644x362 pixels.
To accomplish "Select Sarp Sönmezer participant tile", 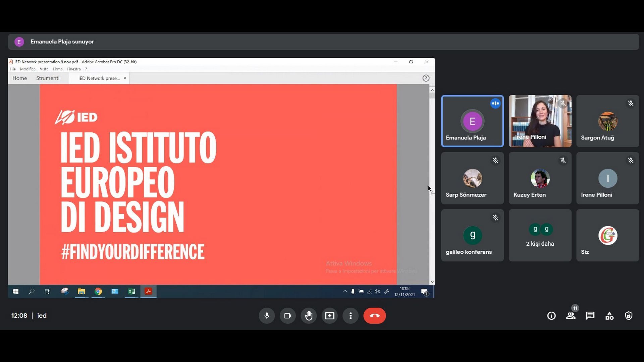I will (x=472, y=178).
